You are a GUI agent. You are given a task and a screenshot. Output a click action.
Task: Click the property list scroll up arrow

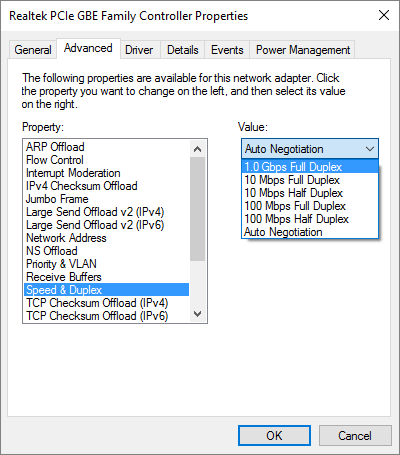(x=197, y=149)
